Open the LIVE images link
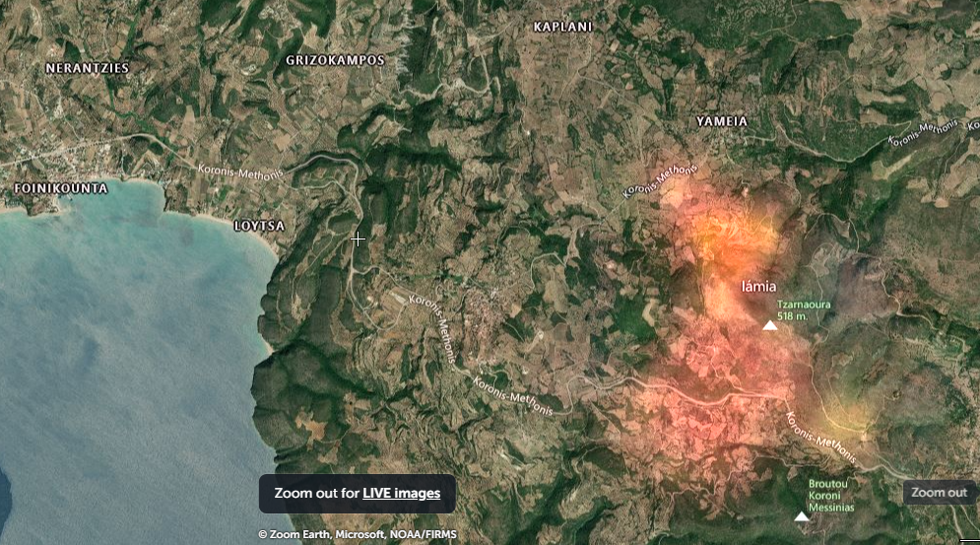 point(401,493)
